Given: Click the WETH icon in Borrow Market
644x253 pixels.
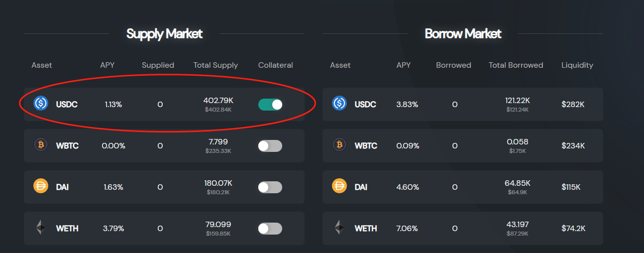Looking at the screenshot, I should point(339,228).
